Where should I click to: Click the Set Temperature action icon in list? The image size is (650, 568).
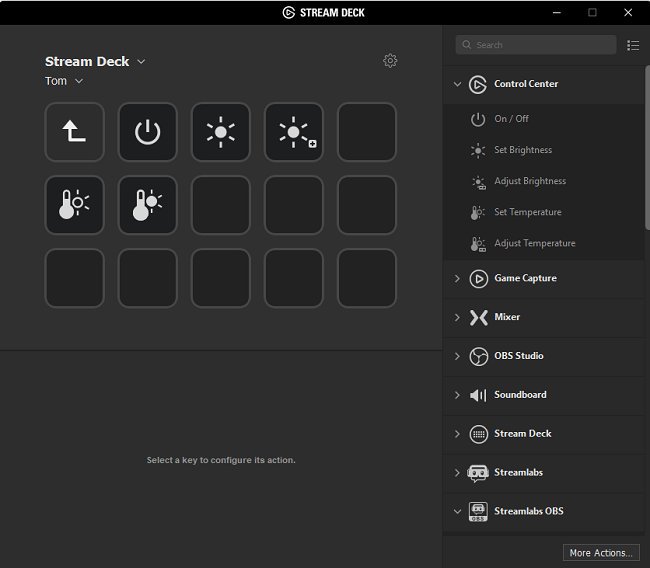point(478,212)
